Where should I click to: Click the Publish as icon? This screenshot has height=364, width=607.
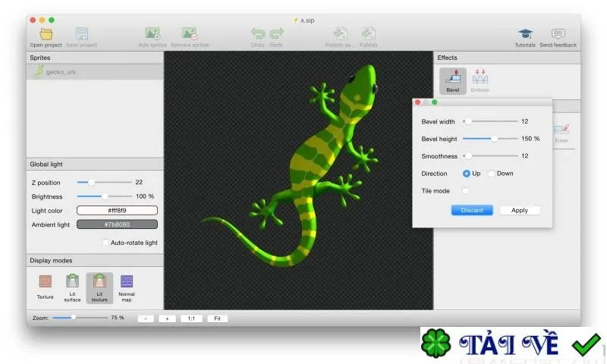pos(340,33)
